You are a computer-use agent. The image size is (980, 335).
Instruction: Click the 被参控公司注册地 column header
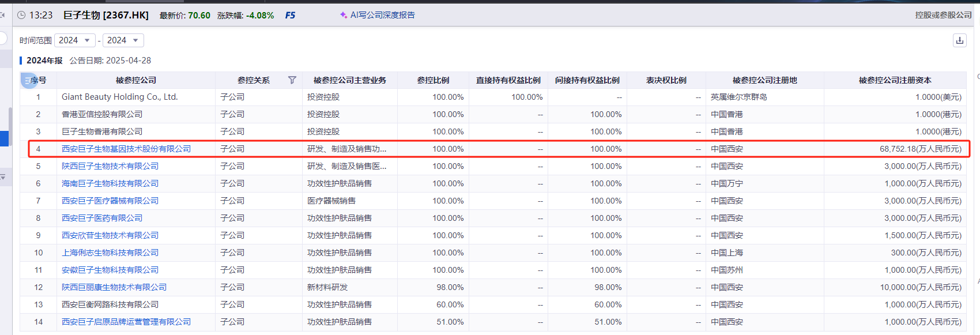click(765, 80)
